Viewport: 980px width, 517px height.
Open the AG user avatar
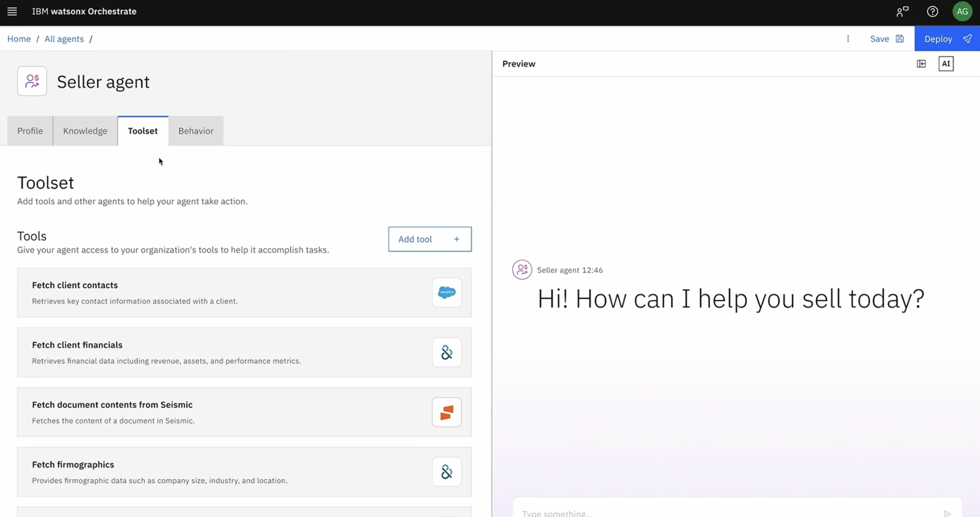(x=962, y=11)
